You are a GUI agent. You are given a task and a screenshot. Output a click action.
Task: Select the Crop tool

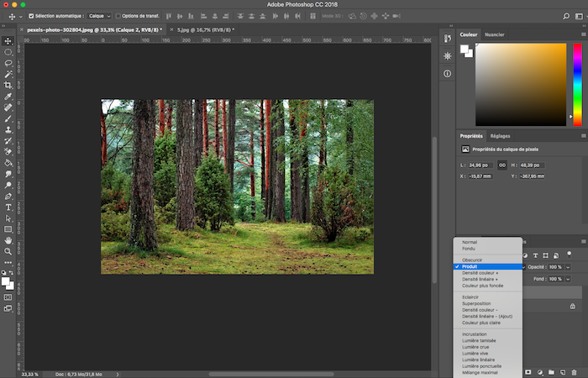pos(8,85)
